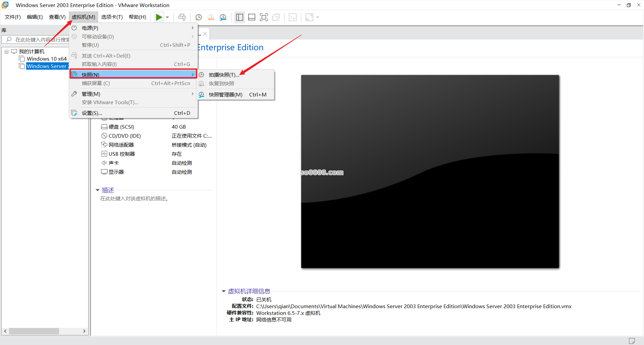Open the 帮助(H) menu
The width and height of the screenshot is (644, 345).
tap(137, 17)
